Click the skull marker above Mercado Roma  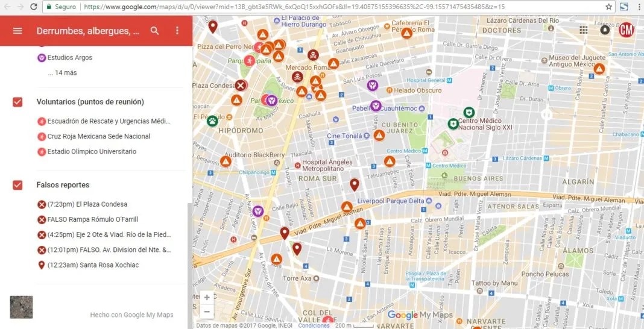point(313,55)
